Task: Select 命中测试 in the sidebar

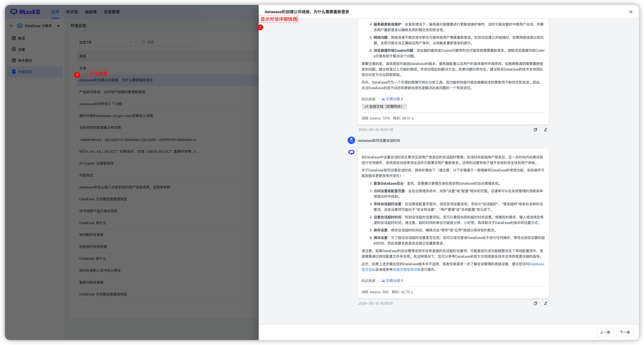Action: tap(24, 60)
